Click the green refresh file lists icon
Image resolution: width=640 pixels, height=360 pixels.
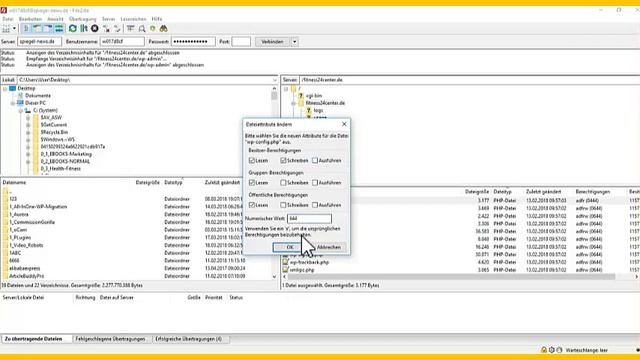pos(73,29)
